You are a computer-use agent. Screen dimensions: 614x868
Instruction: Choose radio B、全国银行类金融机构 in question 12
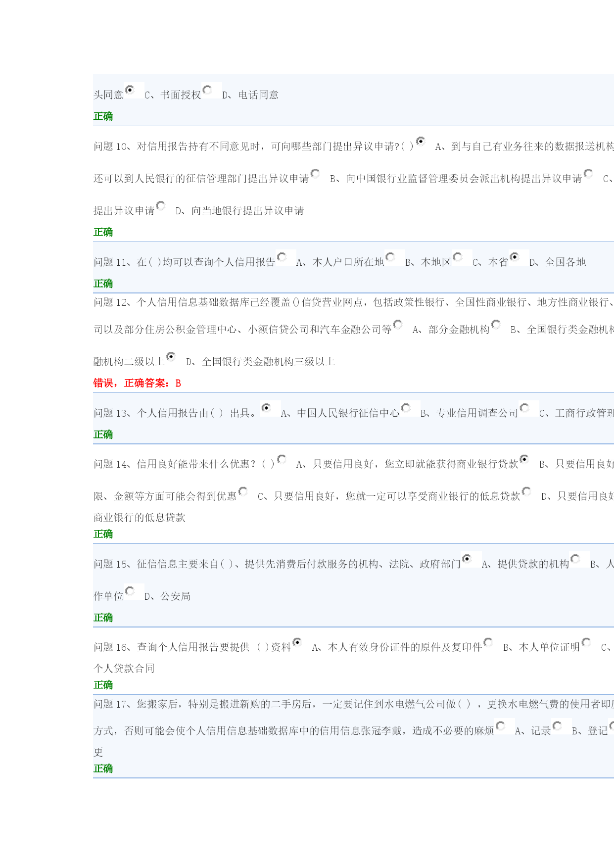pyautogui.click(x=496, y=324)
